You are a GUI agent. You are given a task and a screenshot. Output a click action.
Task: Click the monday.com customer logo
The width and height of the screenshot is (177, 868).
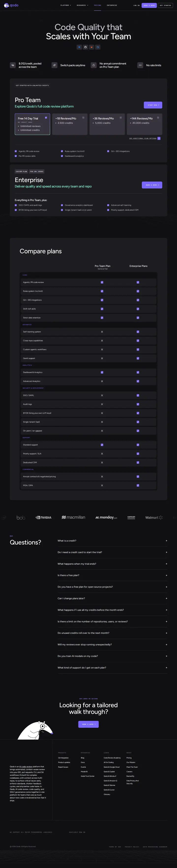pyautogui.click(x=106, y=518)
